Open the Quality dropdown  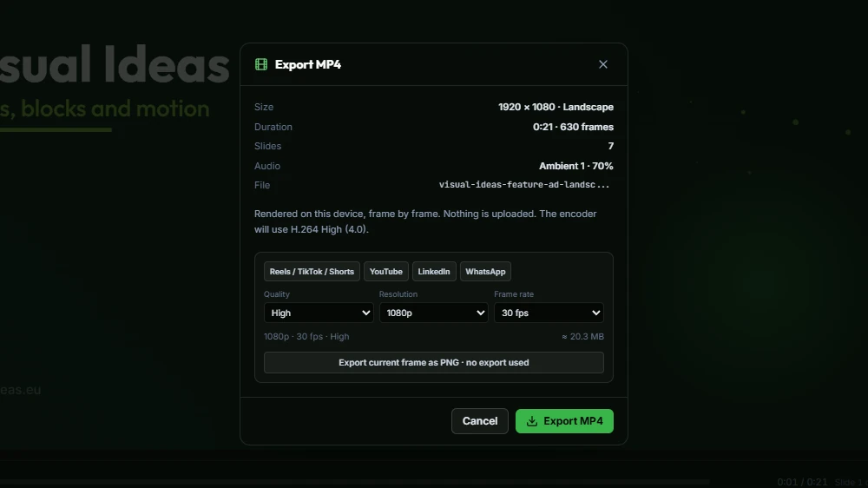[x=319, y=313]
